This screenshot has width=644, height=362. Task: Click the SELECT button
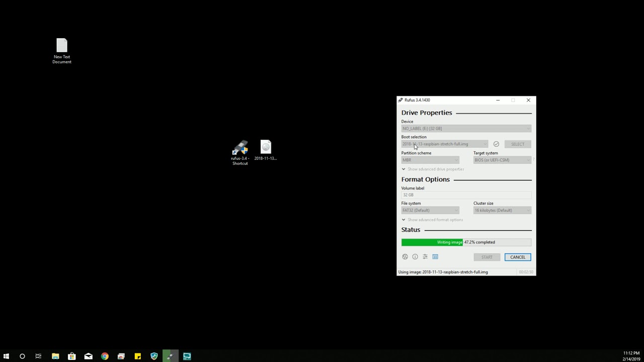pos(518,144)
